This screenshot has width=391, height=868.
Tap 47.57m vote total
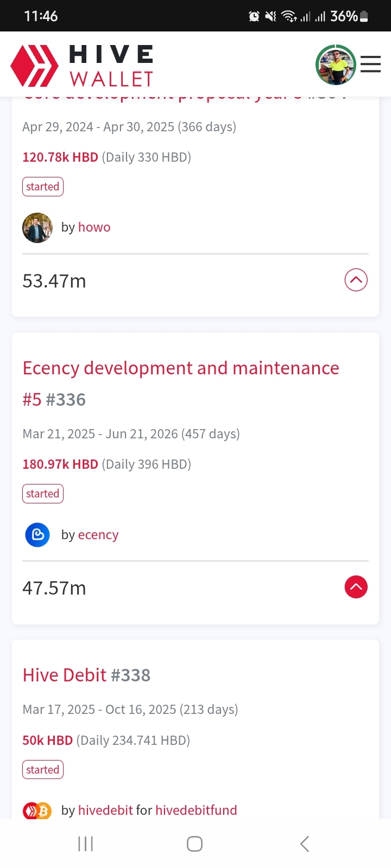click(54, 588)
